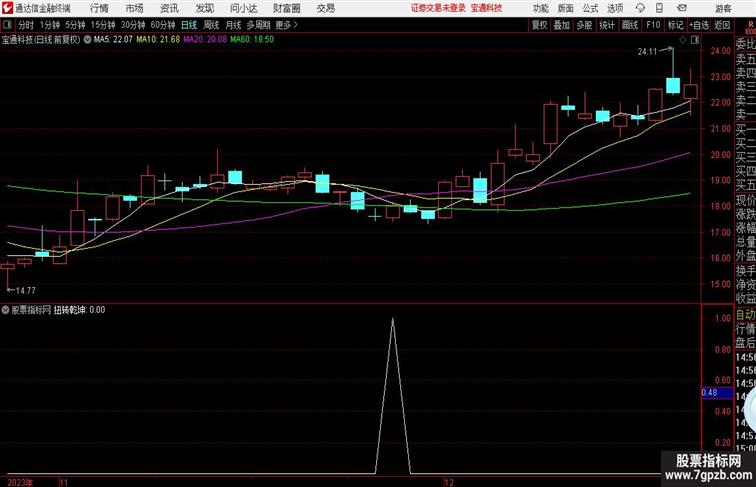Open the mail envelope icon
This screenshot has height=487, width=756.
coord(682,8)
